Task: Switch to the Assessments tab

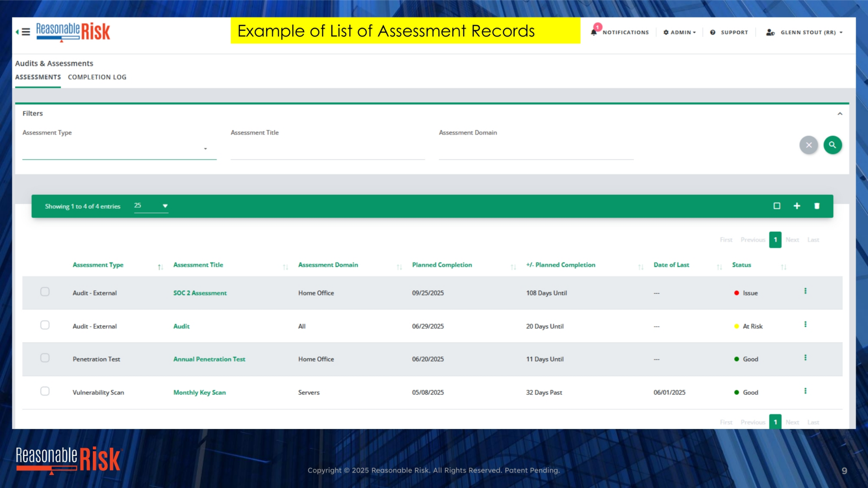Action: [x=38, y=77]
